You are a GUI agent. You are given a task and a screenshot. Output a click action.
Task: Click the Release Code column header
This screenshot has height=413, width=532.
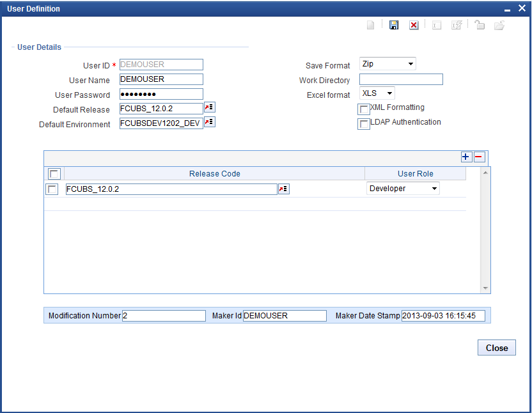[214, 174]
